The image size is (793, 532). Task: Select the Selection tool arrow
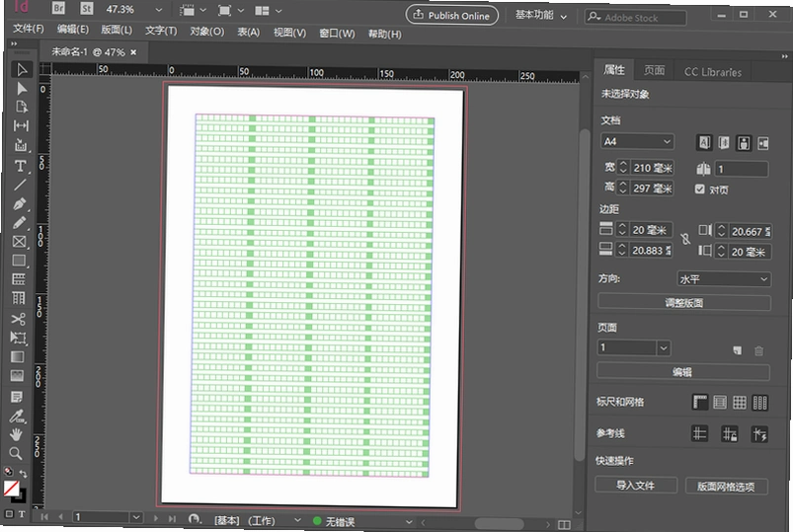click(x=22, y=70)
